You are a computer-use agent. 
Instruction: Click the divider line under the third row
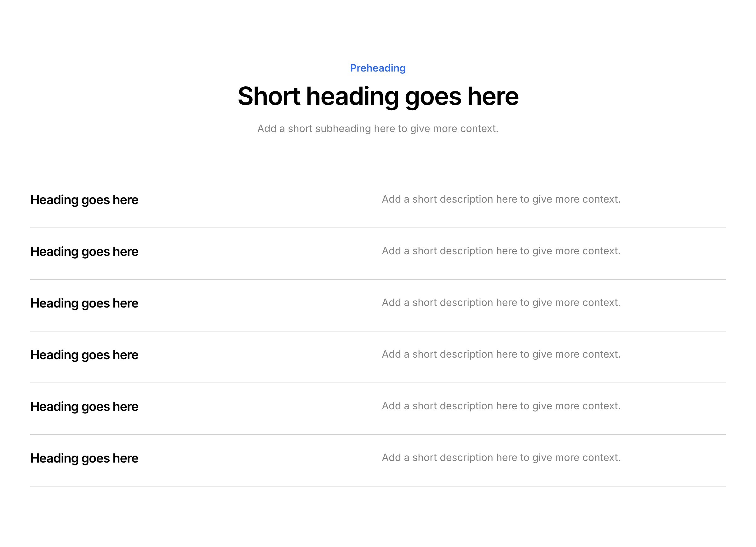[x=378, y=331]
